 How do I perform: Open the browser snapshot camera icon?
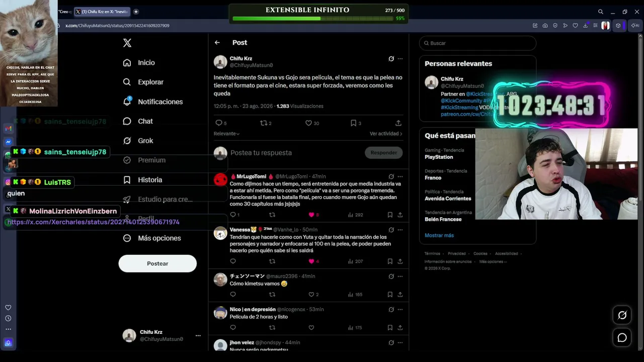[x=545, y=26]
